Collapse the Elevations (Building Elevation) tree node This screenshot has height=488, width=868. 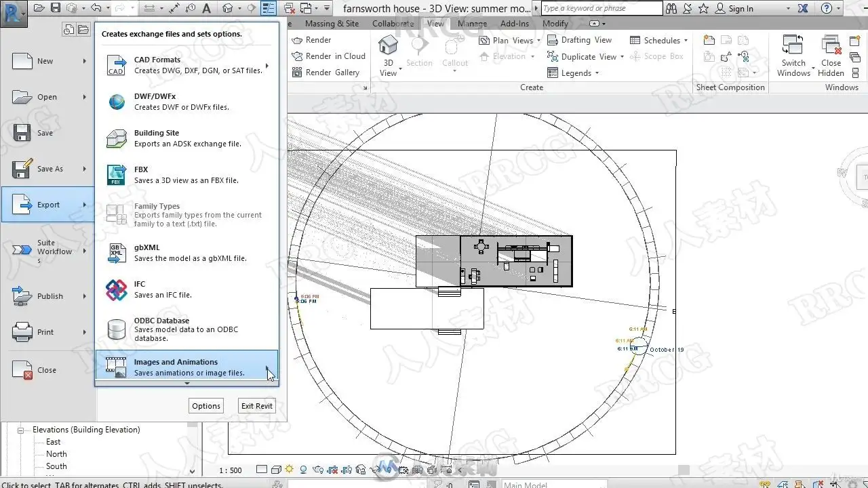[20, 430]
